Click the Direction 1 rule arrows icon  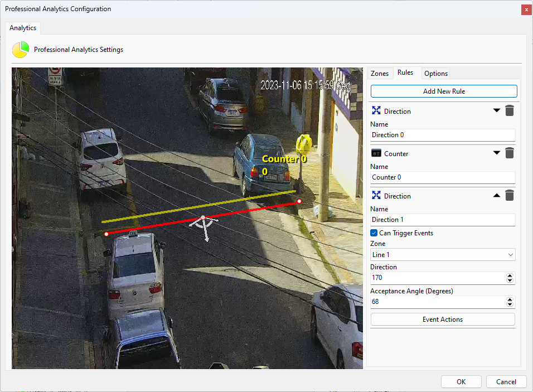point(376,195)
